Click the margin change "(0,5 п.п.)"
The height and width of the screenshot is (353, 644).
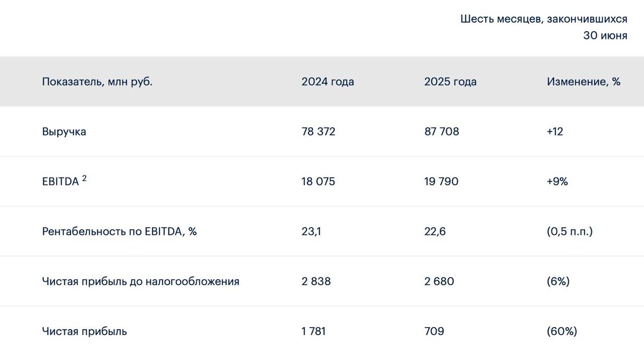[570, 232]
